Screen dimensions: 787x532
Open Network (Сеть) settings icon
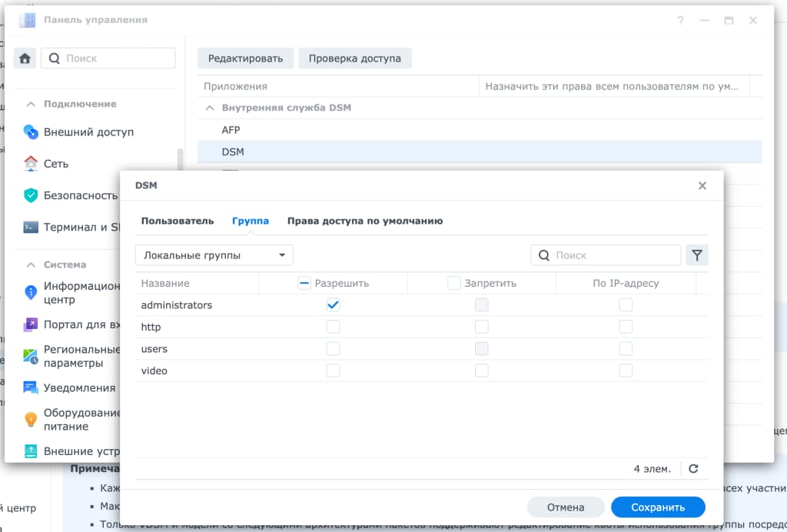click(x=31, y=164)
